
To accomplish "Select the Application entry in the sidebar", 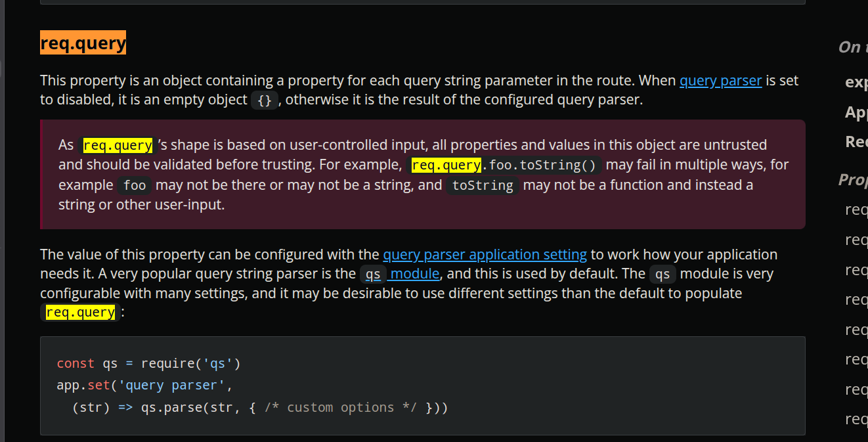I will point(856,112).
